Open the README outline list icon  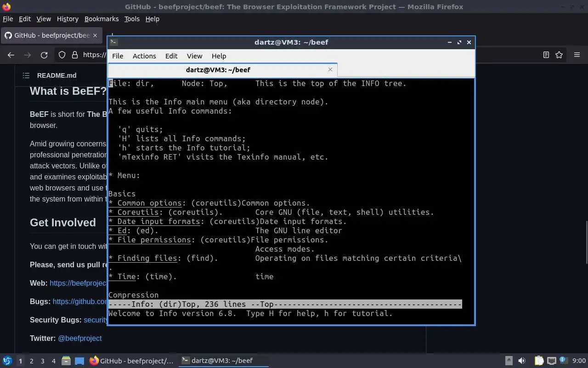click(x=26, y=75)
